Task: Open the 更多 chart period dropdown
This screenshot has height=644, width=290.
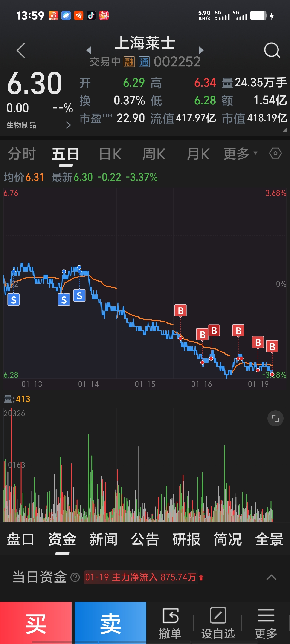Action: (240, 153)
